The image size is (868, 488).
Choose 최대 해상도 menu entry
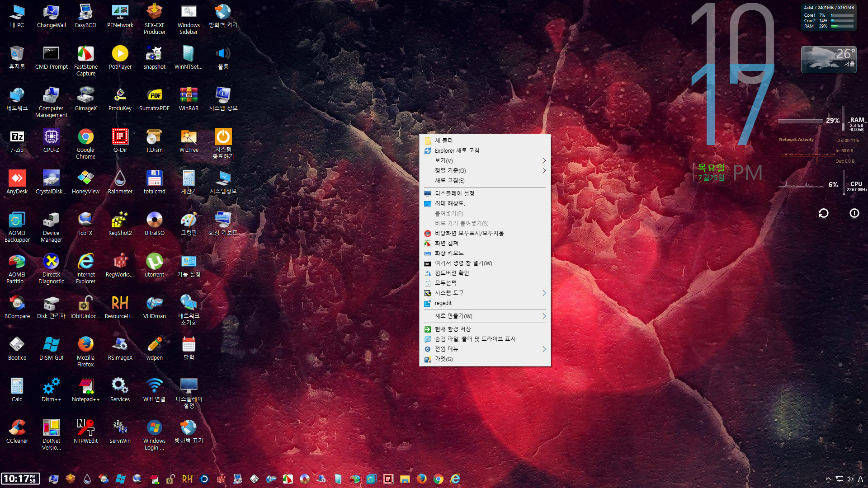tap(485, 204)
